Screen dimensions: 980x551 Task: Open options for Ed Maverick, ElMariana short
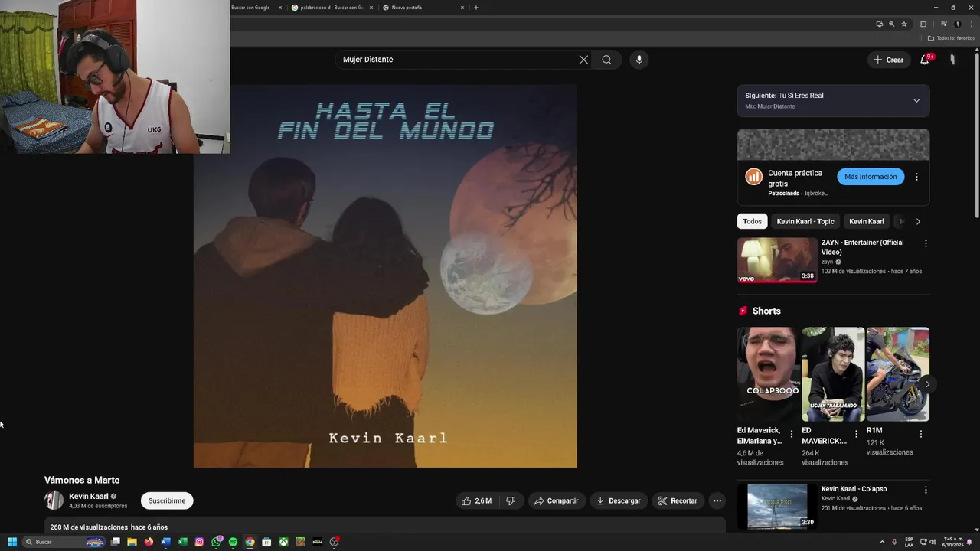[792, 434]
